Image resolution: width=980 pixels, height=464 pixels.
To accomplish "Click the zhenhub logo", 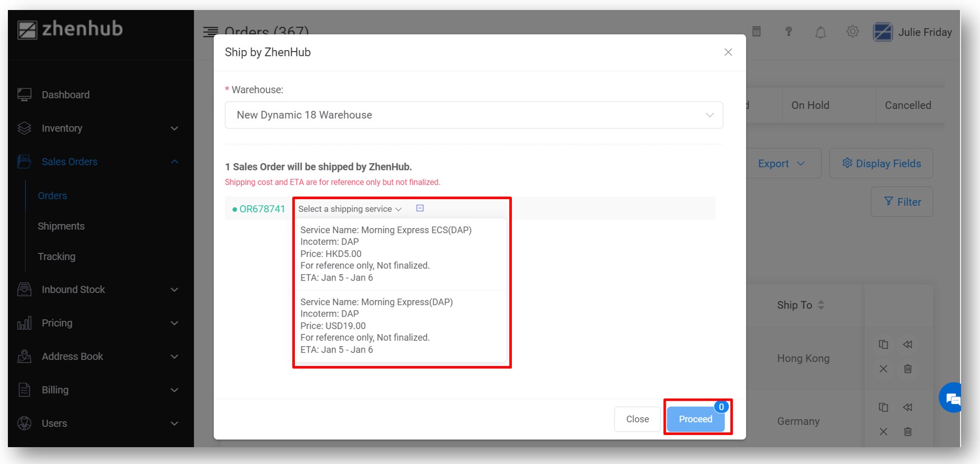I will click(x=70, y=29).
